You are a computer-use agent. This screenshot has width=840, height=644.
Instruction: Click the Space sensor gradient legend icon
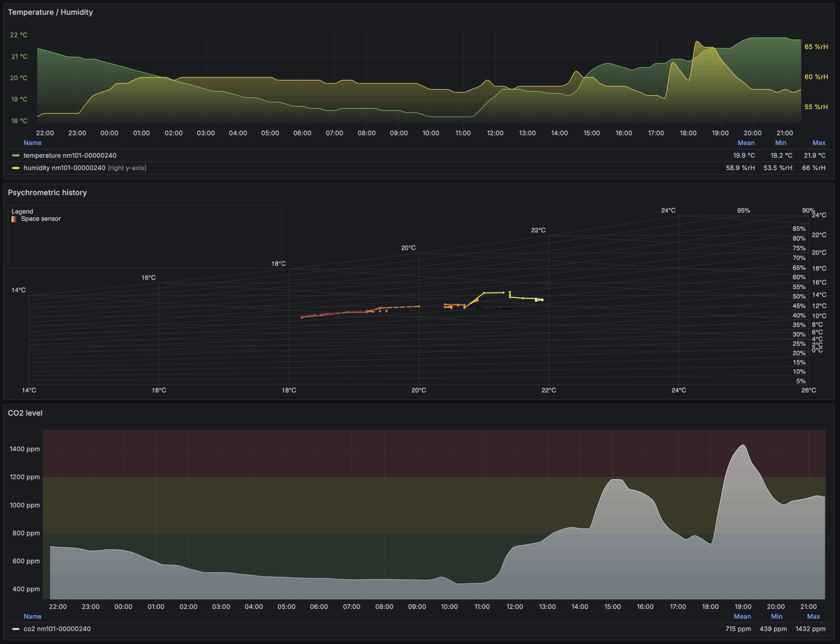click(14, 219)
